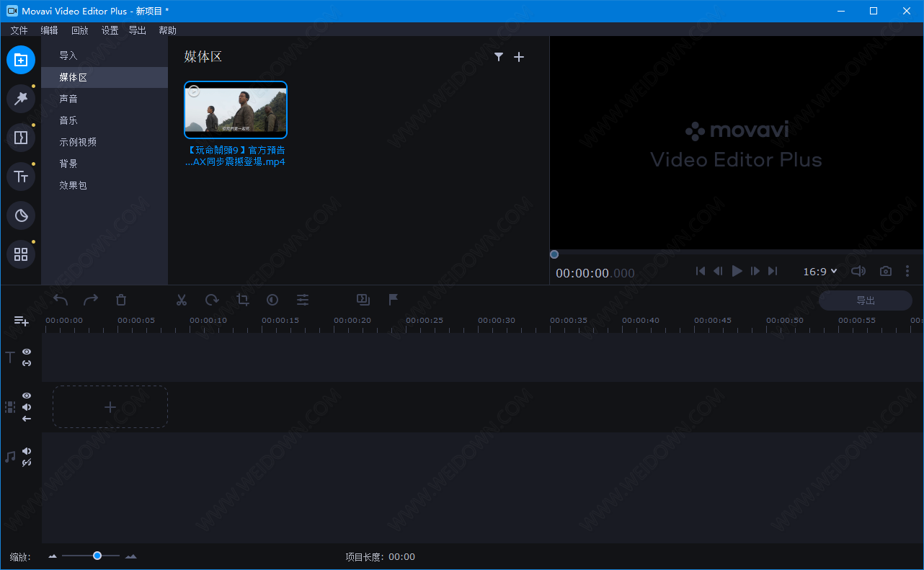Click the Transition wizard icon
Image resolution: width=924 pixels, height=570 pixels.
(363, 300)
